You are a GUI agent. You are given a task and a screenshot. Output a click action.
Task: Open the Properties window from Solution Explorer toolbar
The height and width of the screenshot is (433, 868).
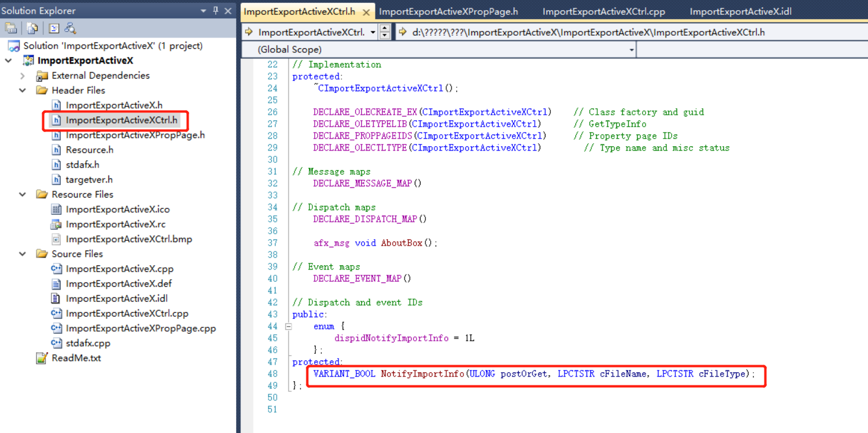[x=11, y=28]
